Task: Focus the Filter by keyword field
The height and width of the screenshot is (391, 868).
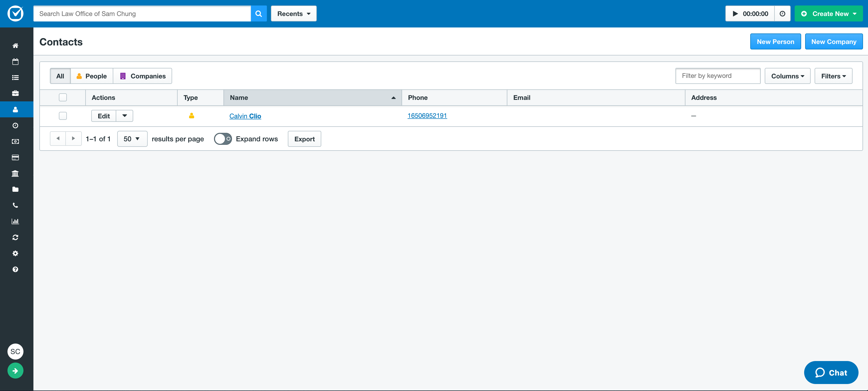Action: (x=718, y=76)
